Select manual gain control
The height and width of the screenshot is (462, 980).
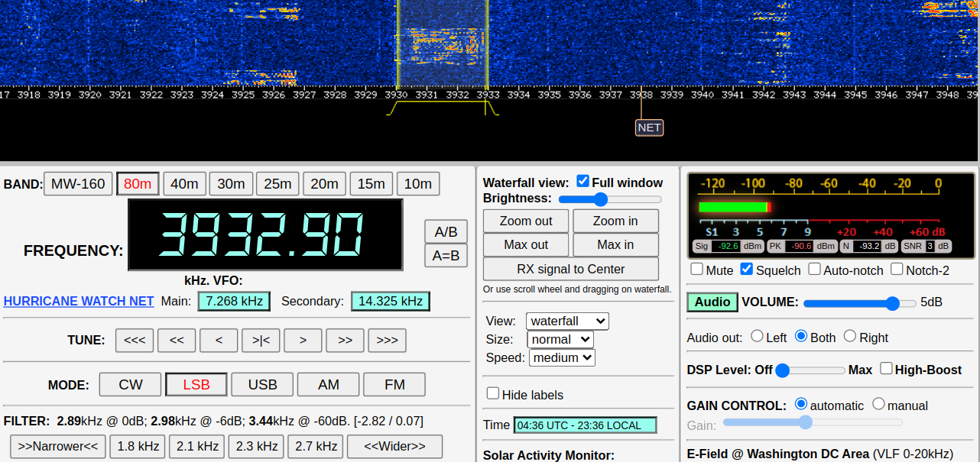click(879, 404)
